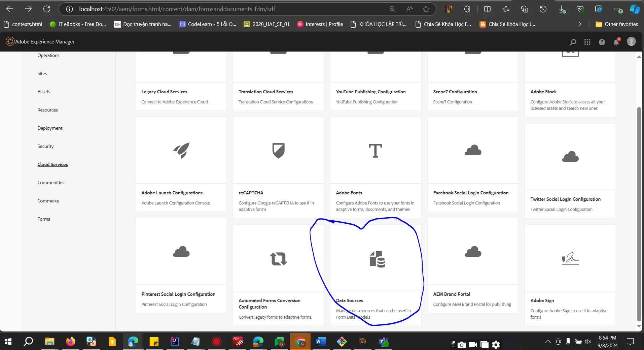Open the Adobe Fonts T icon
644x350 pixels.
375,150
